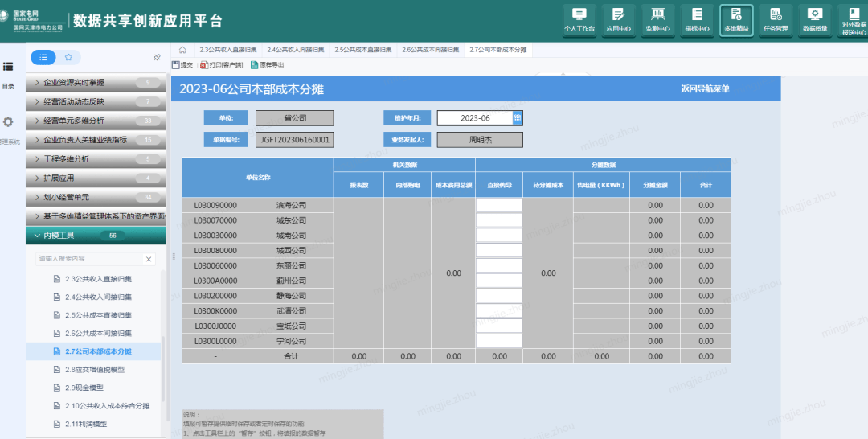Click the 合计 row label

tap(291, 356)
